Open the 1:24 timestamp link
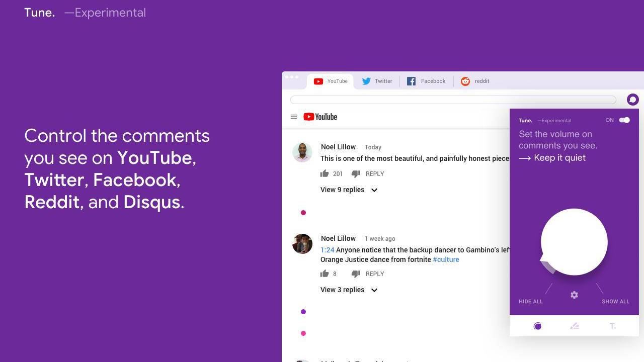This screenshot has height=362, width=644. [328, 250]
